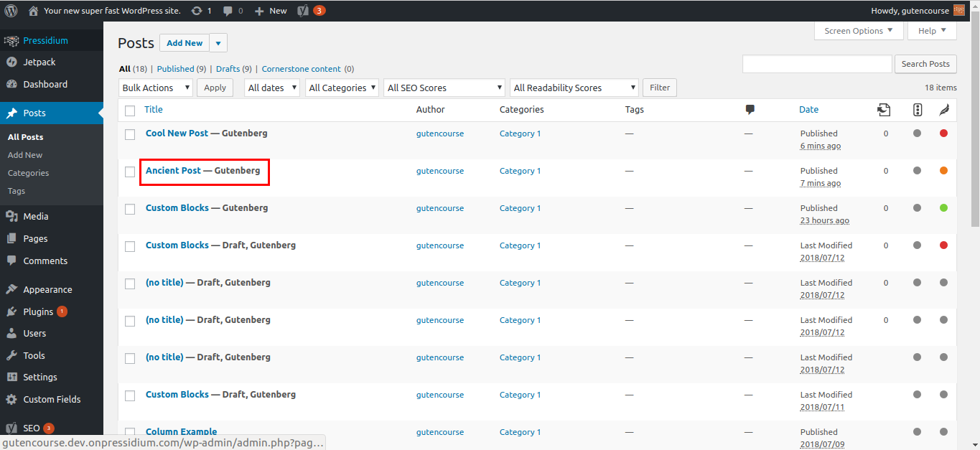Check the third (no title) draft checkbox
The width and height of the screenshot is (980, 450).
click(130, 358)
